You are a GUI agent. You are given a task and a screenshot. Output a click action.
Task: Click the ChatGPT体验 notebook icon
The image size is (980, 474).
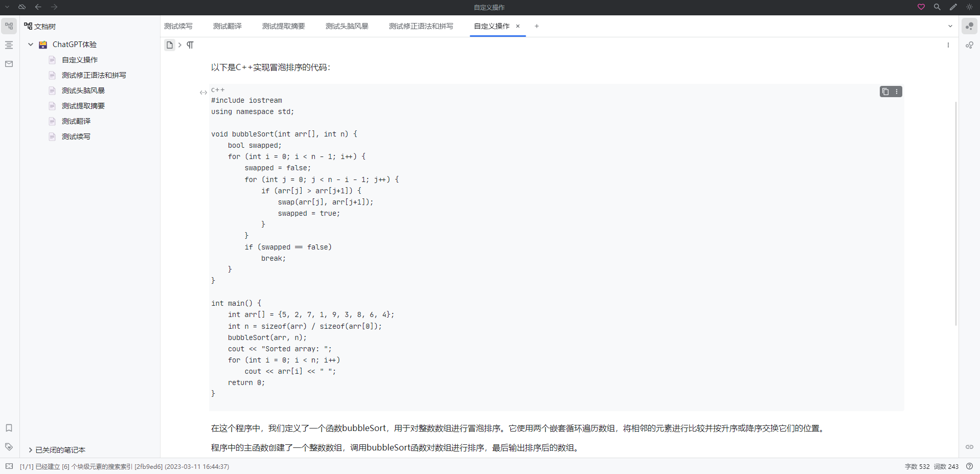pos(43,44)
